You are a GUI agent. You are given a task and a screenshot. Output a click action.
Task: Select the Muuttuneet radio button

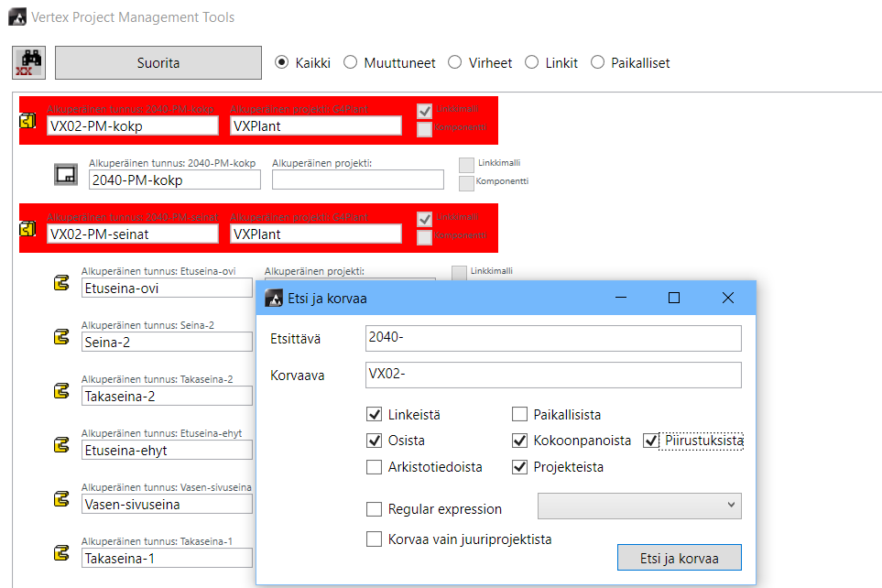click(351, 63)
